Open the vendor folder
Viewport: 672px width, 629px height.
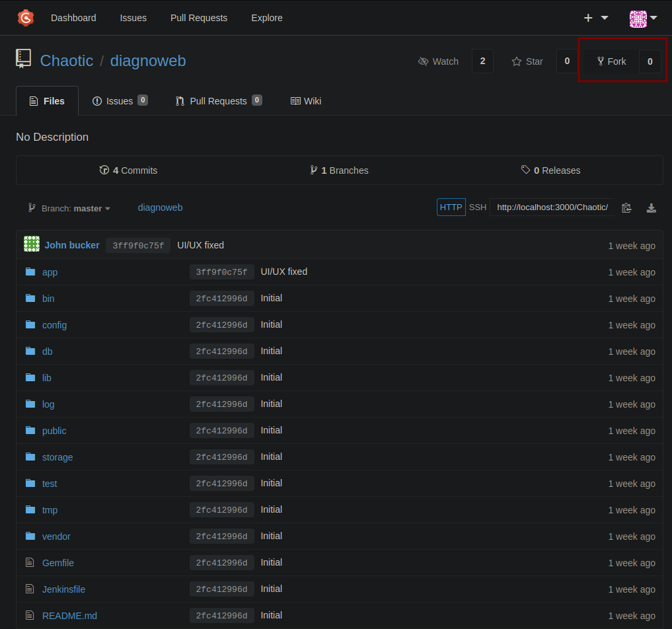click(56, 536)
